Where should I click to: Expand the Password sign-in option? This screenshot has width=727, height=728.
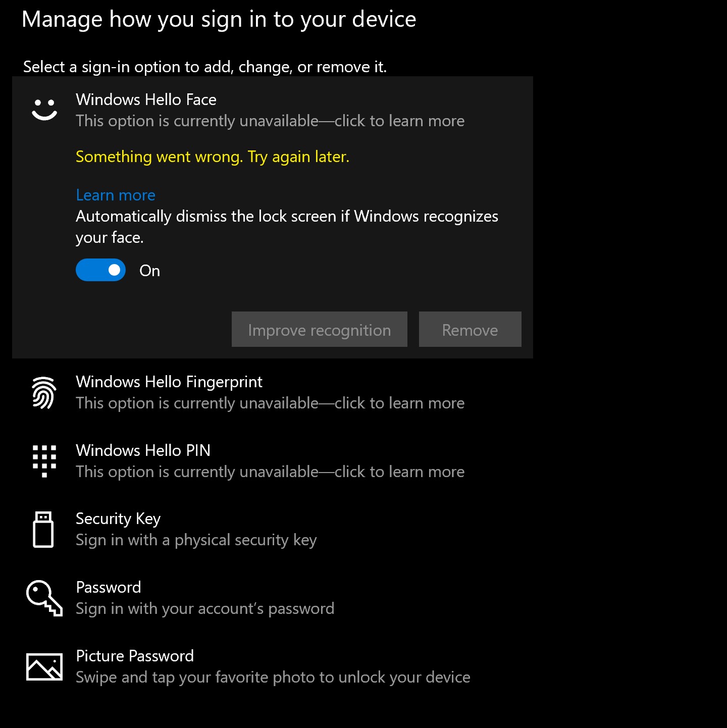(273, 598)
